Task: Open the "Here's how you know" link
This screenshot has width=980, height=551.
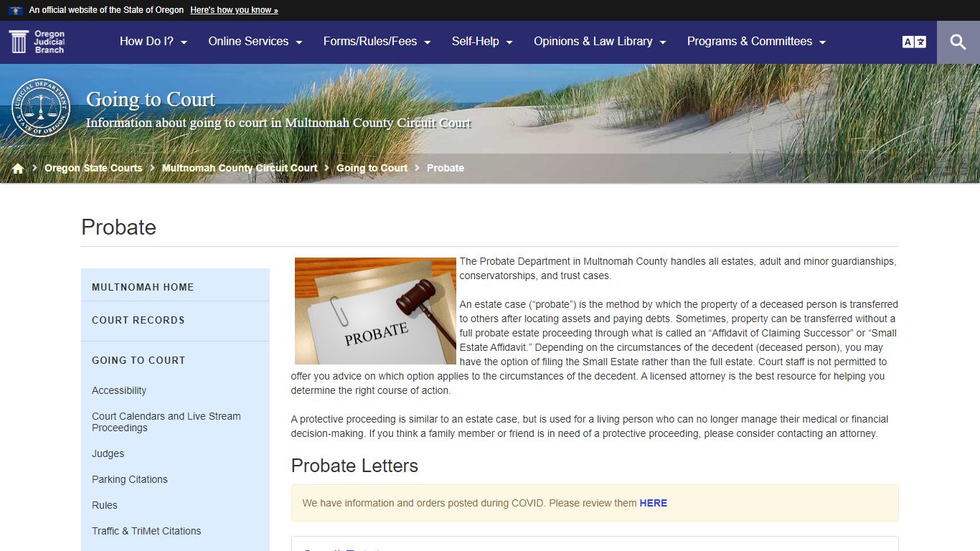Action: coord(234,10)
